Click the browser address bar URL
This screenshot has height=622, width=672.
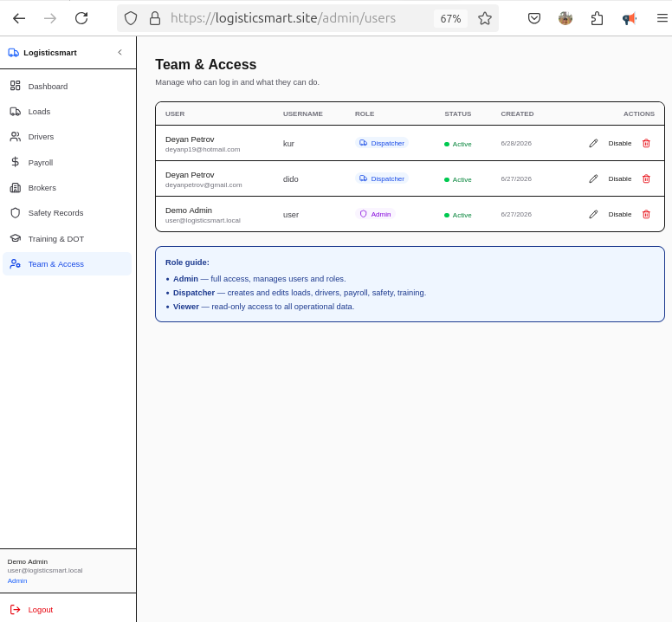coord(283,18)
